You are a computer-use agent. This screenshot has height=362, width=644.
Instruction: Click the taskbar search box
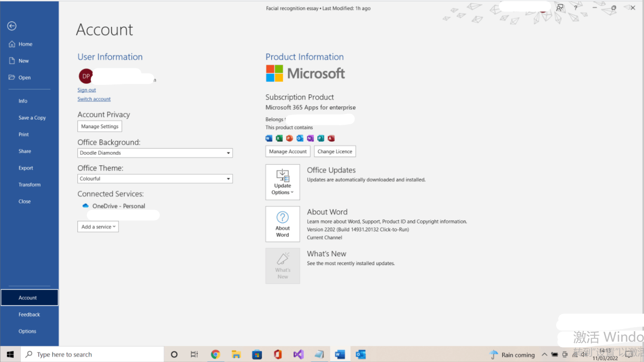(92, 354)
